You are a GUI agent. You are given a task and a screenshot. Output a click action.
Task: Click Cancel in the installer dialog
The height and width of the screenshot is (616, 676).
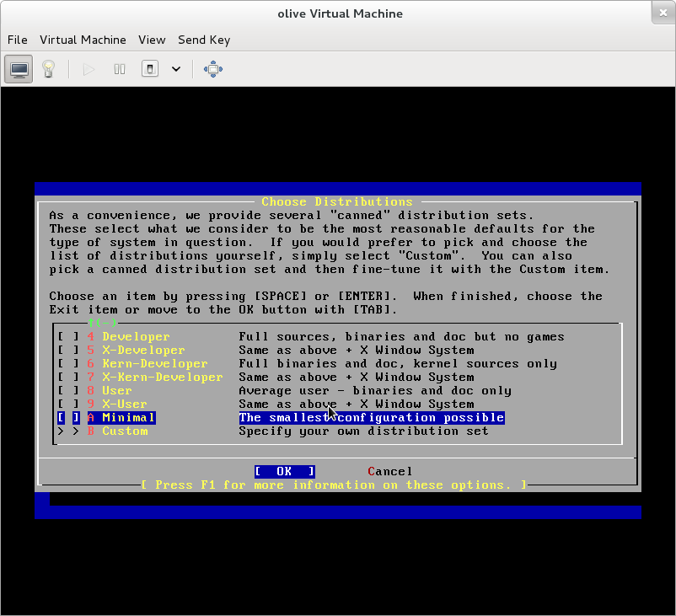tap(390, 472)
